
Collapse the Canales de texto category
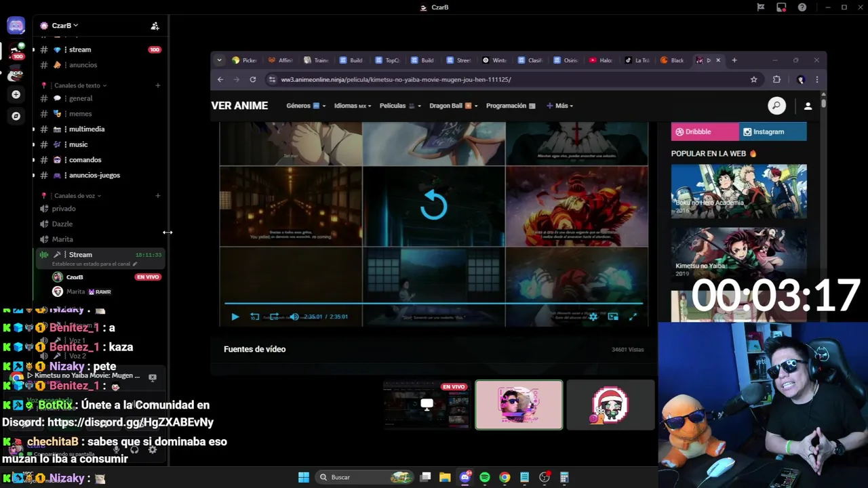pos(80,85)
